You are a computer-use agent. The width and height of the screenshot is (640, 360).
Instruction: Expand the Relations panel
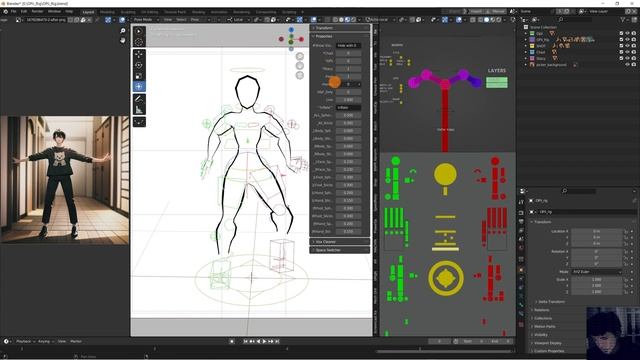point(541,310)
